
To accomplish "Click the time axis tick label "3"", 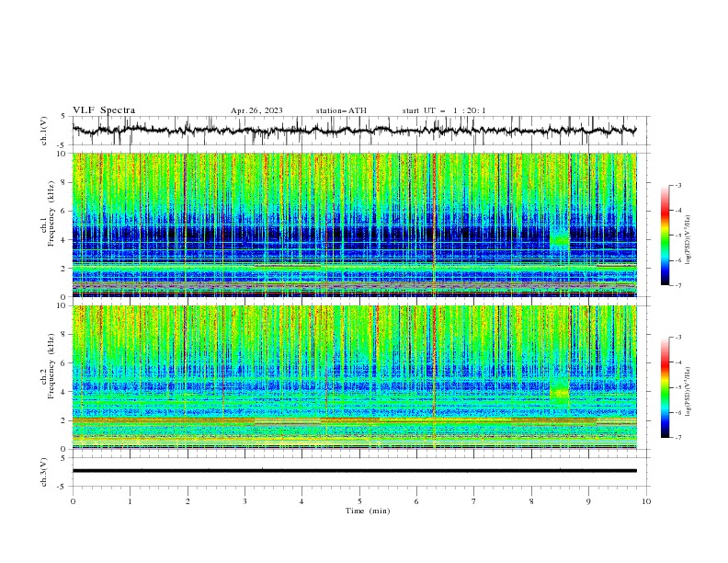I will click(245, 501).
